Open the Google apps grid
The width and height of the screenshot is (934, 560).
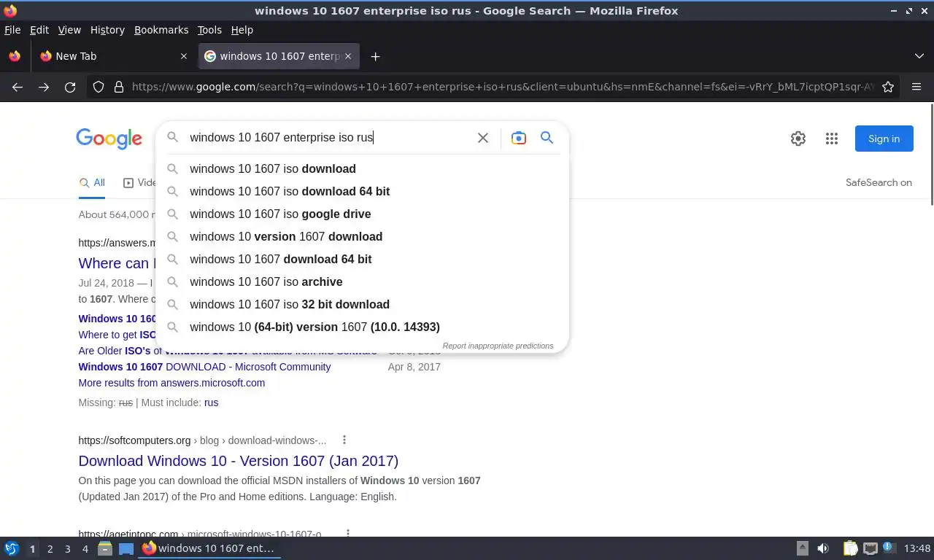coord(832,139)
